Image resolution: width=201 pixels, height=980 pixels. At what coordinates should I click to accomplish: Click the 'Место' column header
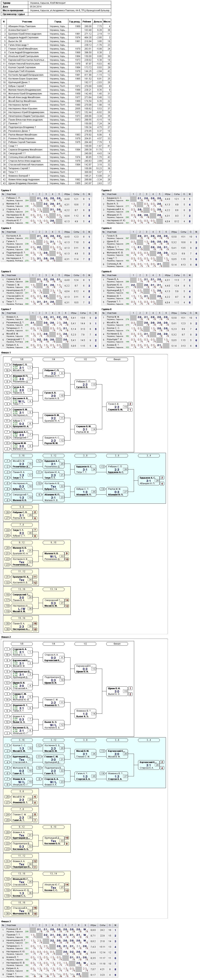pos(107,22)
